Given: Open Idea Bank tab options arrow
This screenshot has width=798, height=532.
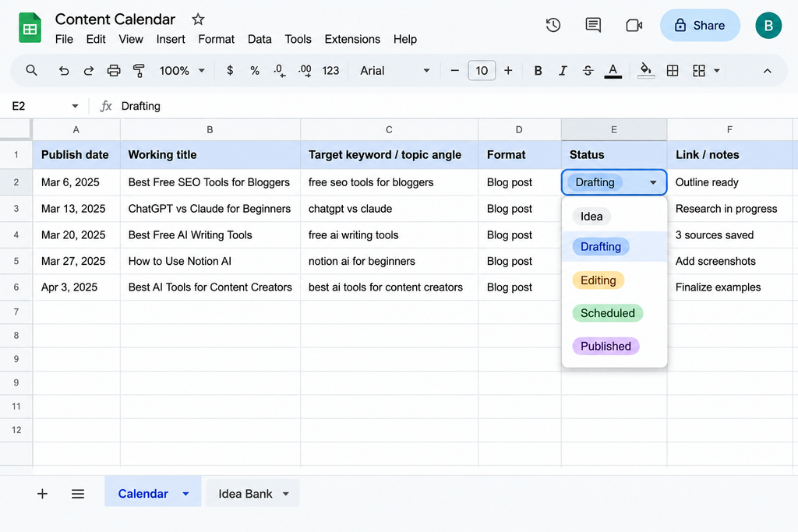Looking at the screenshot, I should point(286,493).
